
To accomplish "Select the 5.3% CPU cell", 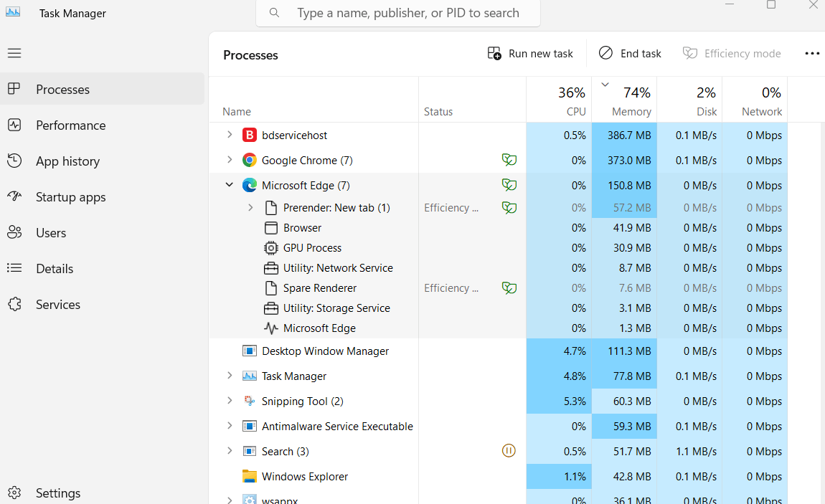I will [559, 401].
